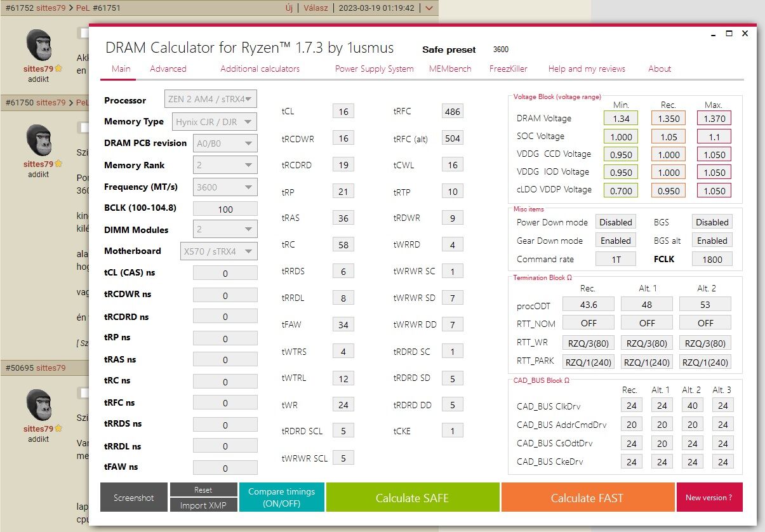Click the FCLK 1800 value

point(712,259)
